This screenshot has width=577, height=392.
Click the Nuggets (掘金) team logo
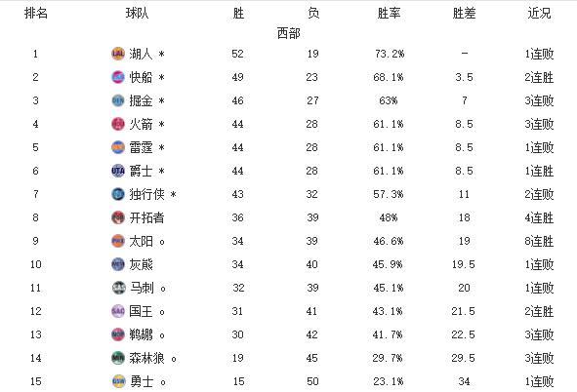[118, 100]
